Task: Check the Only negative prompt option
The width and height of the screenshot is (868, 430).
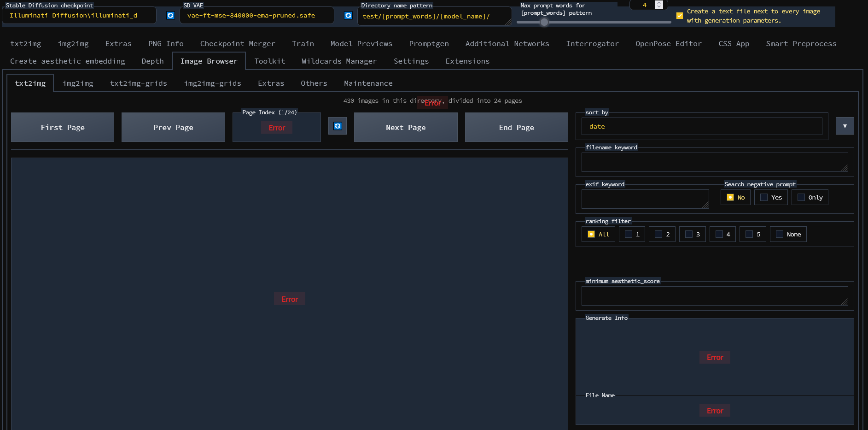Action: pos(801,197)
